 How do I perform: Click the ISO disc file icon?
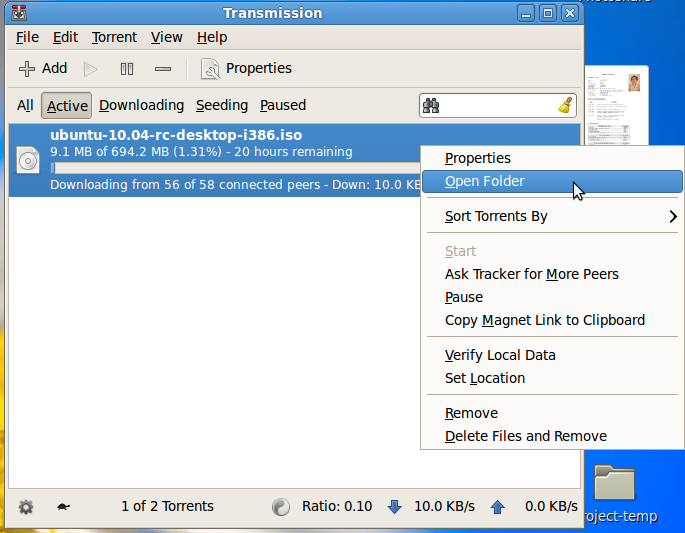28,160
